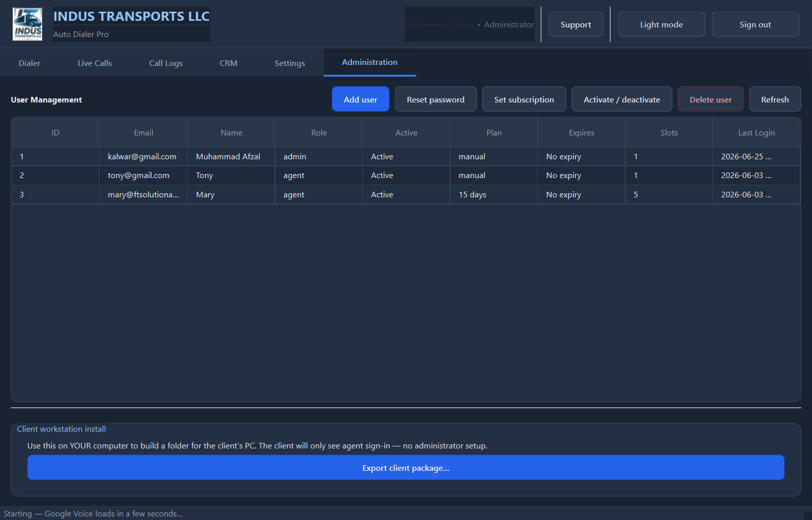The height and width of the screenshot is (520, 812).
Task: Open the Call Logs tab
Action: [x=166, y=63]
